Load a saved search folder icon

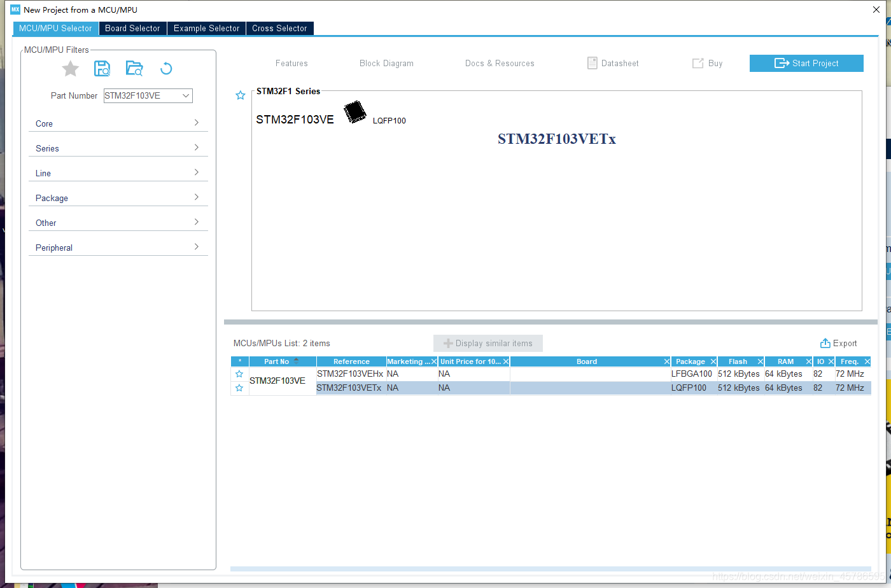[x=134, y=69]
